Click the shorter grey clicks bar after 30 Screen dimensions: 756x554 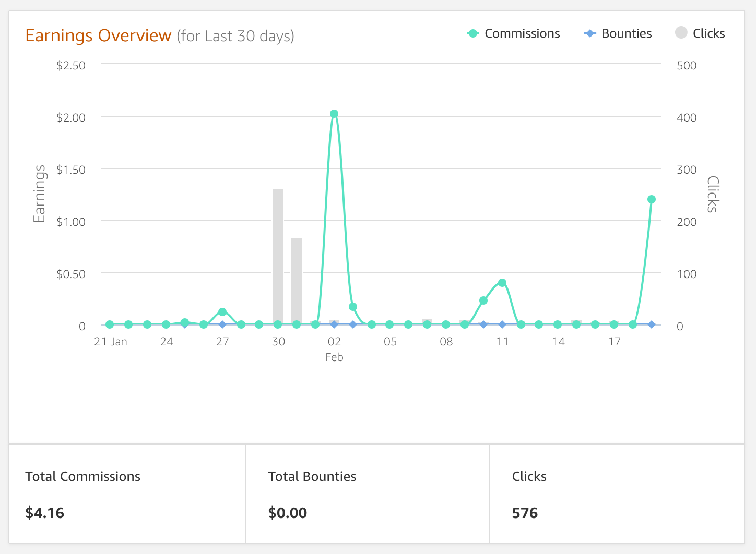point(297,281)
